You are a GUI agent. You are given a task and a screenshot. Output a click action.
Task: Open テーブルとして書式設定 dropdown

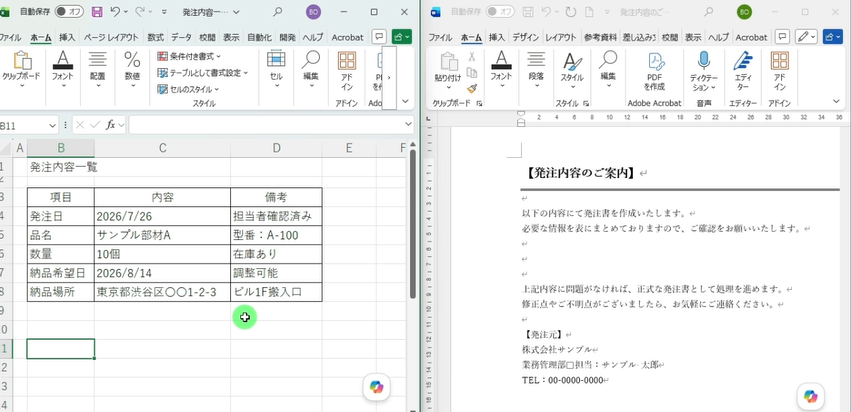[x=202, y=73]
